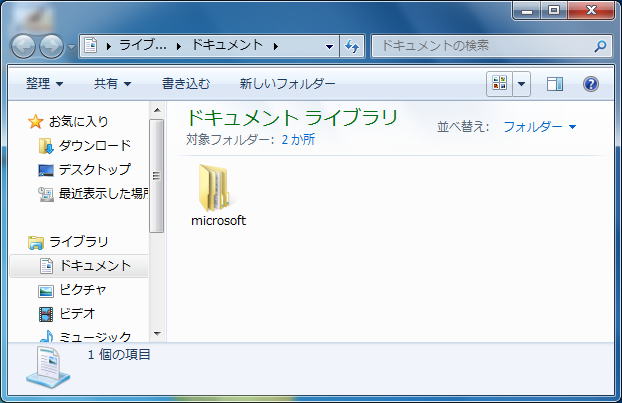Viewport: 622px width, 403px height.
Task: Select お気に入り in navigation pane
Action: click(x=79, y=121)
